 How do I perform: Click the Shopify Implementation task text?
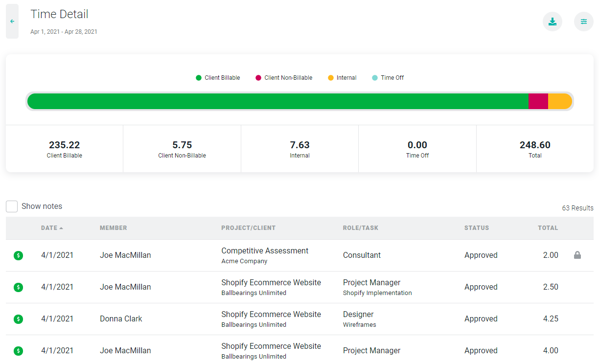tap(377, 293)
